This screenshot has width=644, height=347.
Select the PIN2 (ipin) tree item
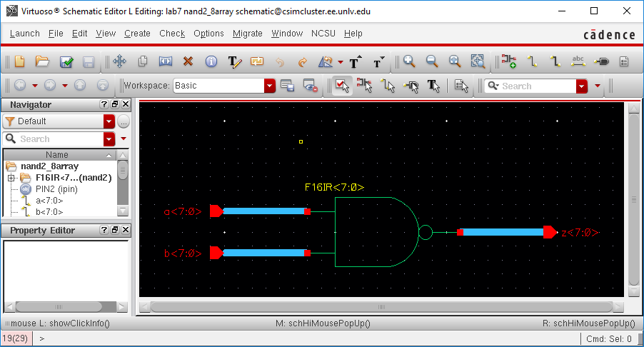pos(56,189)
